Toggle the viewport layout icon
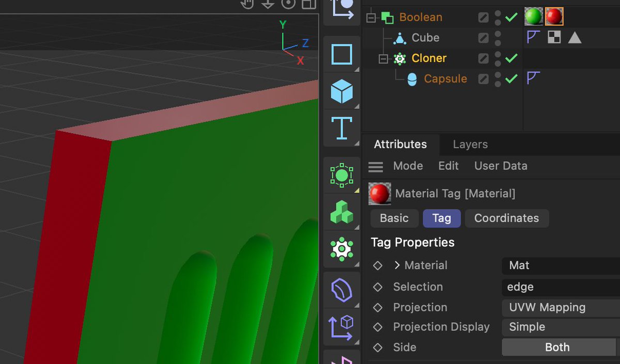This screenshot has height=364, width=620. (x=308, y=4)
